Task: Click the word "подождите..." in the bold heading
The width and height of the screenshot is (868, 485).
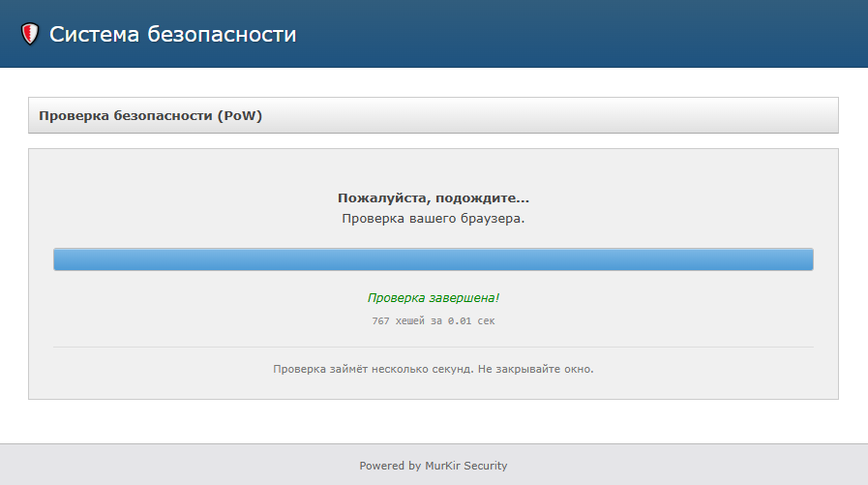Action: pyautogui.click(x=486, y=198)
